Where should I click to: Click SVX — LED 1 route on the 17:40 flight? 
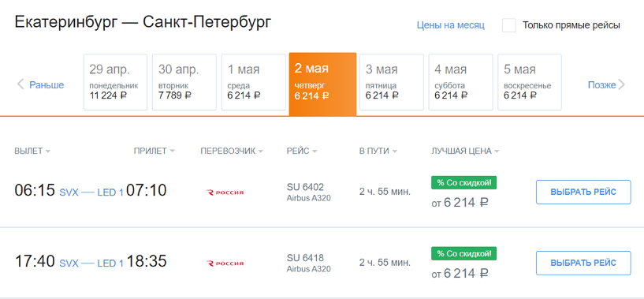coord(91,263)
